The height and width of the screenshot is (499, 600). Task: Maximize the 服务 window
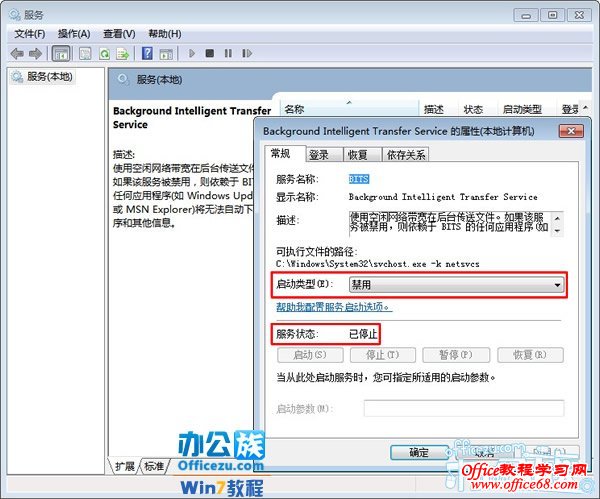[x=553, y=16]
